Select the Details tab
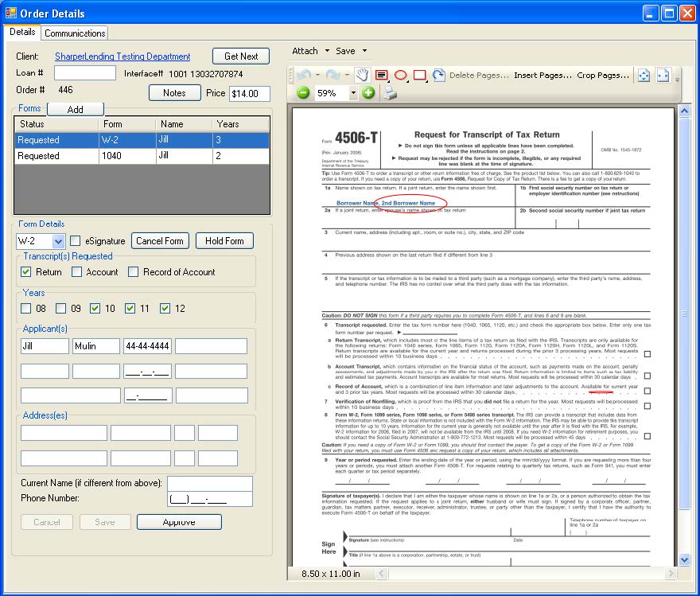Image resolution: width=700 pixels, height=596 pixels. [22, 32]
